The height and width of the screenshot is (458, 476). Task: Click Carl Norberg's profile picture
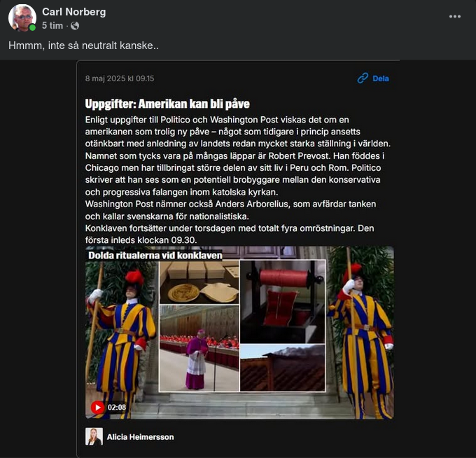22,18
